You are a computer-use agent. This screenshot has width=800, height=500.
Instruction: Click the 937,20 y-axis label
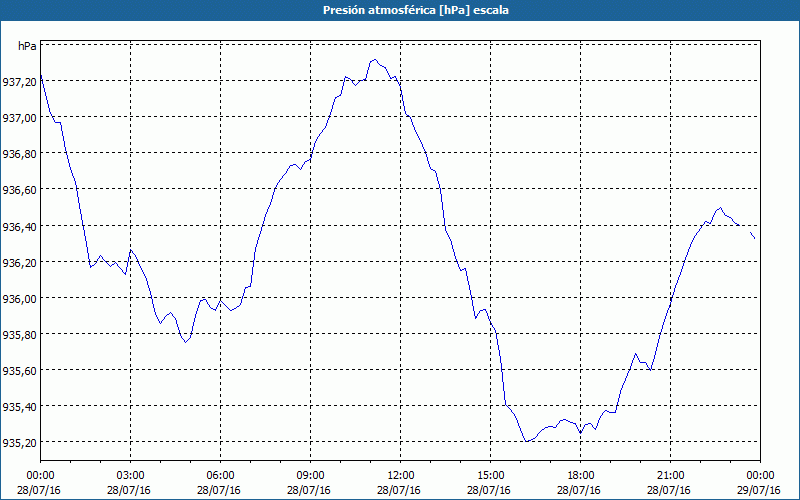[19, 81]
